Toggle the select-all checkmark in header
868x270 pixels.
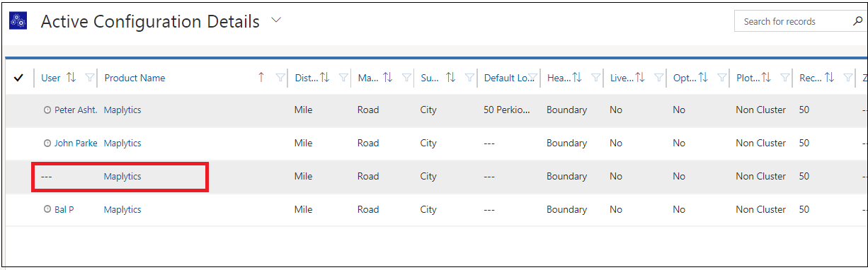pos(18,78)
